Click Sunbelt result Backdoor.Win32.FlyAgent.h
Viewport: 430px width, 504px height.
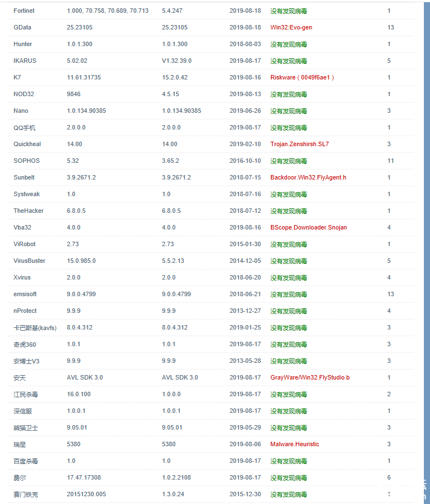tap(308, 177)
